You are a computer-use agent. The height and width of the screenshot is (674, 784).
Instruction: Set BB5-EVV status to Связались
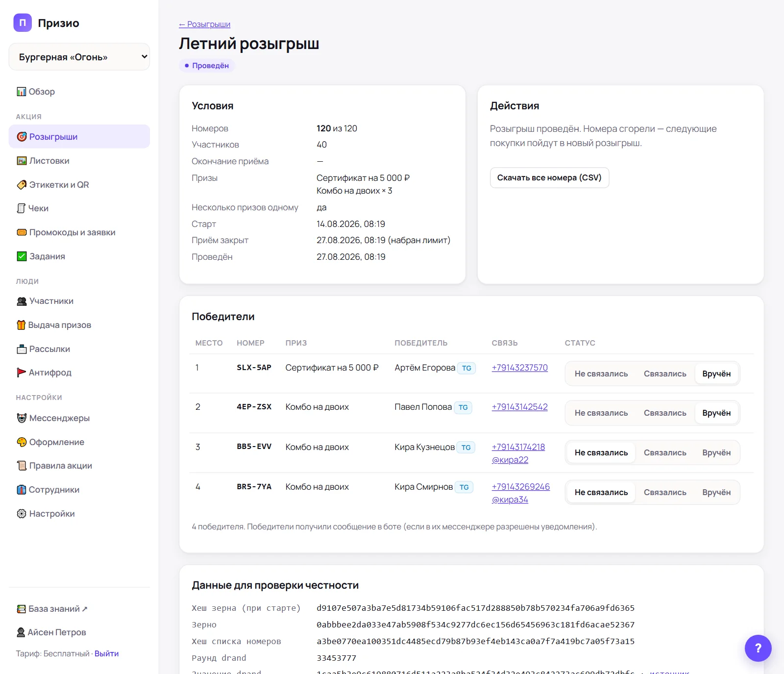[x=665, y=452]
